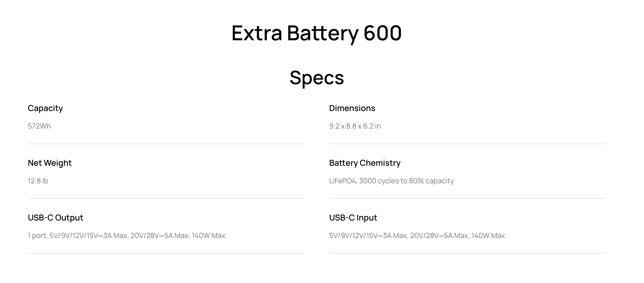Click the 1 port USB-C output details

[x=126, y=235]
